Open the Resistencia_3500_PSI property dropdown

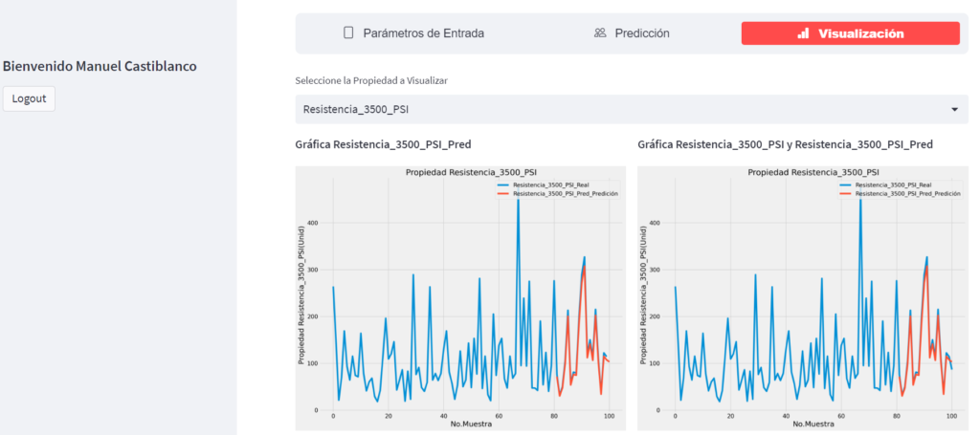point(632,109)
